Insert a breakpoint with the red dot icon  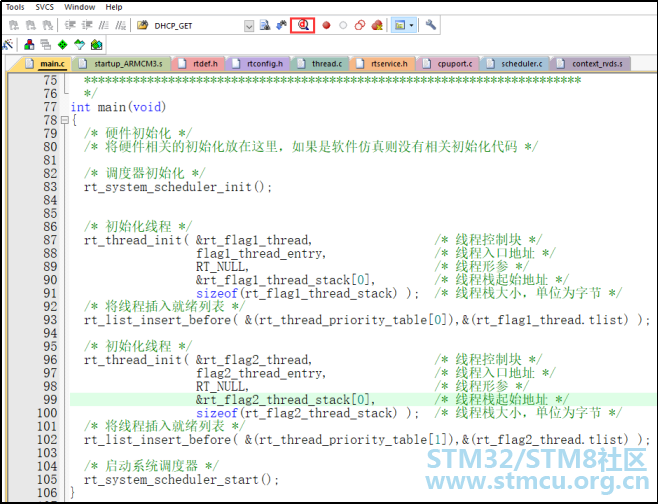point(326,26)
